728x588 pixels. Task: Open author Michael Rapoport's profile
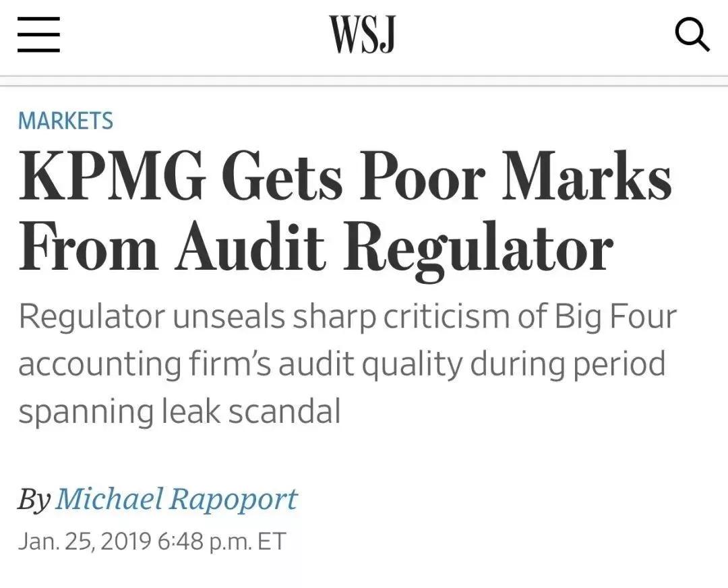click(x=176, y=499)
